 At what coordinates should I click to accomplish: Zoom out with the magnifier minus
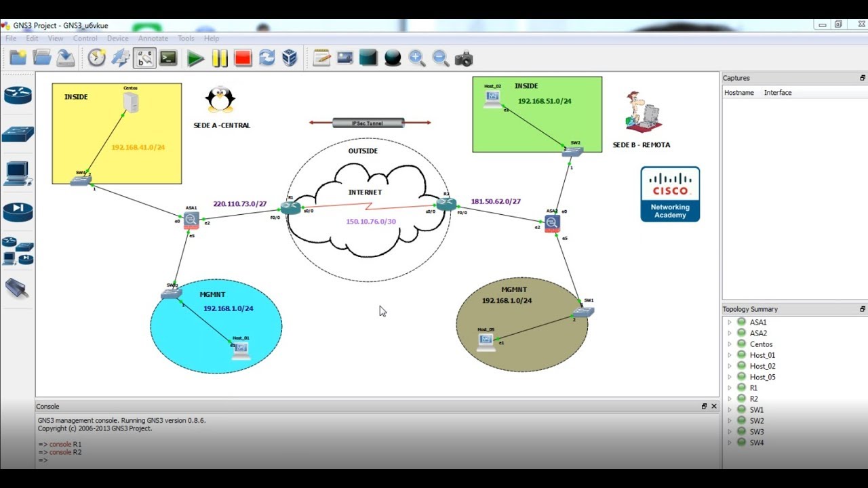pyautogui.click(x=440, y=58)
